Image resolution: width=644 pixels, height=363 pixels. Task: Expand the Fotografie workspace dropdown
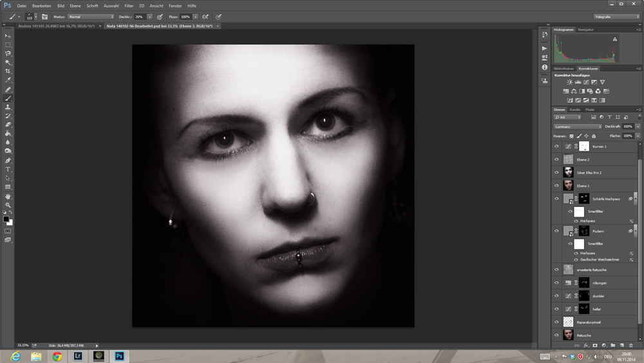pyautogui.click(x=616, y=17)
